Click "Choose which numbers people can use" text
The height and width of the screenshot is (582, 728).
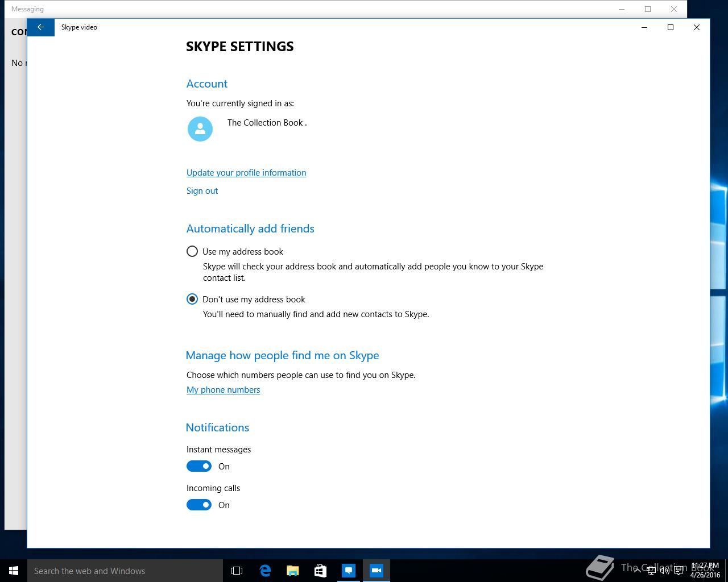pos(301,375)
